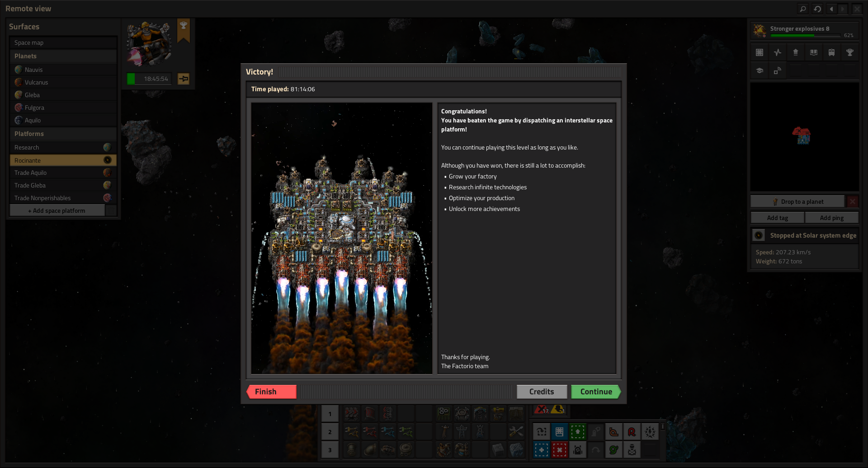Click the red alert icon showing 17
The height and width of the screenshot is (468, 868).
542,409
